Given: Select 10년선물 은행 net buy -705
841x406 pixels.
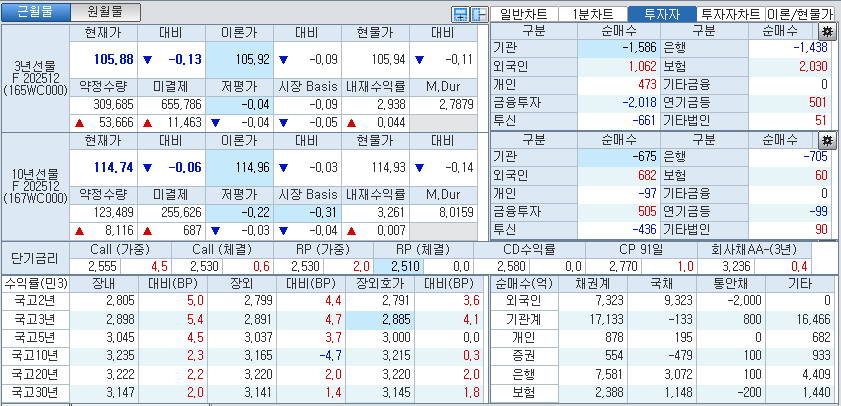Looking at the screenshot, I should [x=789, y=158].
